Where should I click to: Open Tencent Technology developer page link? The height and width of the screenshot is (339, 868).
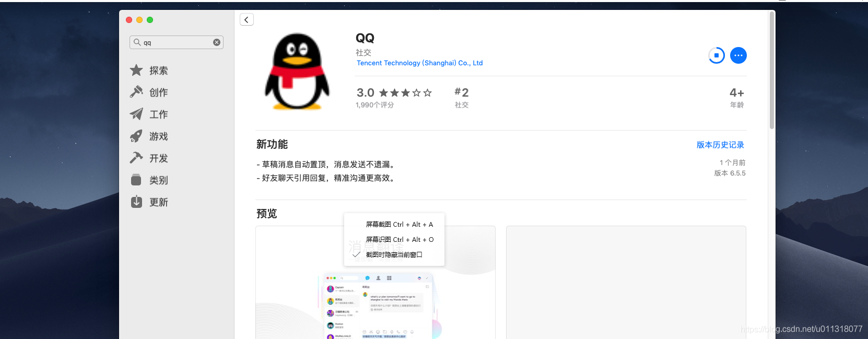click(x=419, y=63)
